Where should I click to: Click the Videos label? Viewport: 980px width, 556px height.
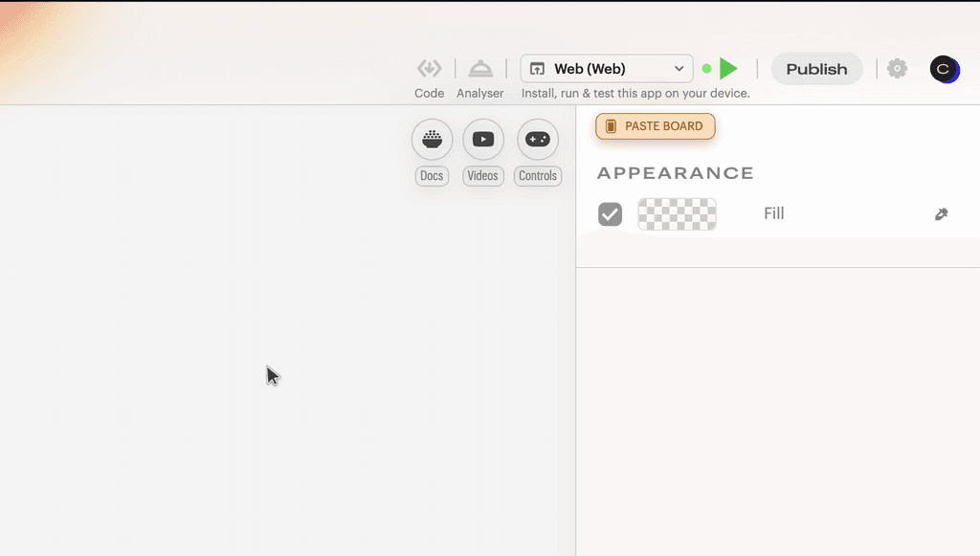482,175
